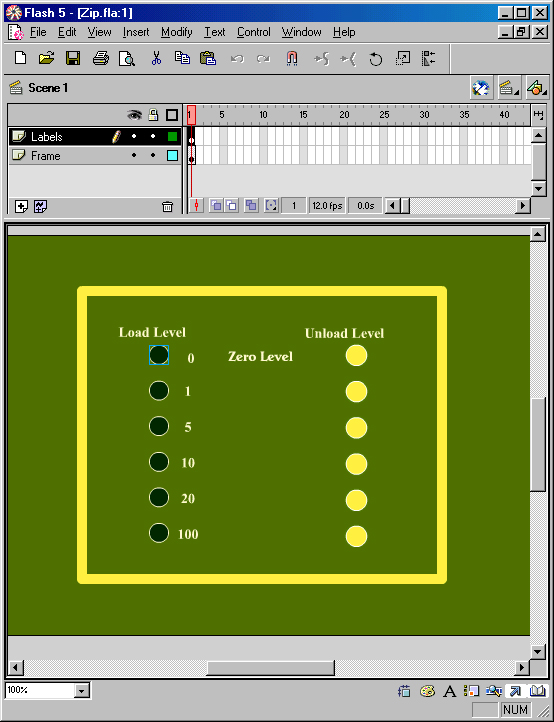
Task: Click the Save disk icon in toolbar
Action: tap(73, 58)
